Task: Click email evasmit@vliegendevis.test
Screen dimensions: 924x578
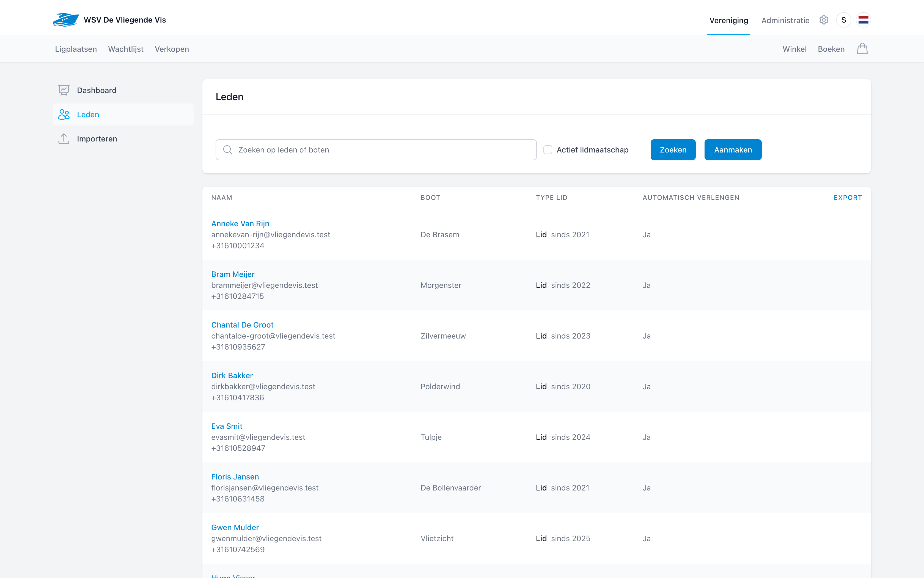Action: coord(258,437)
